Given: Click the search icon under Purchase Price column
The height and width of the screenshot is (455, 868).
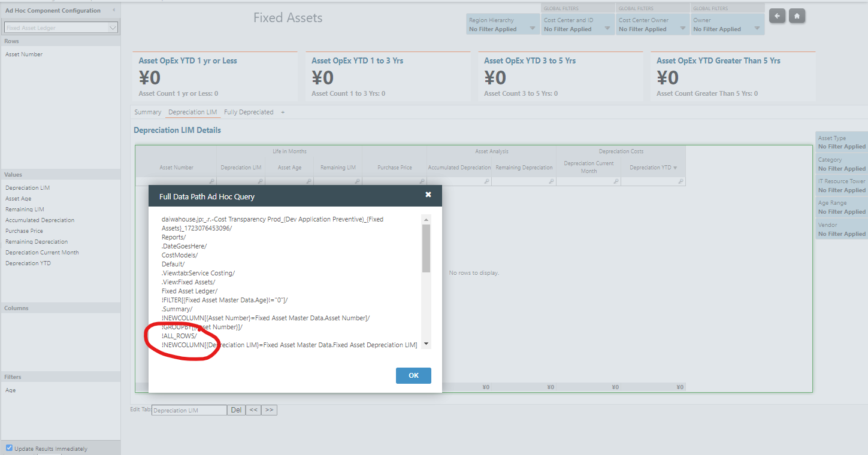Looking at the screenshot, I should [x=422, y=181].
